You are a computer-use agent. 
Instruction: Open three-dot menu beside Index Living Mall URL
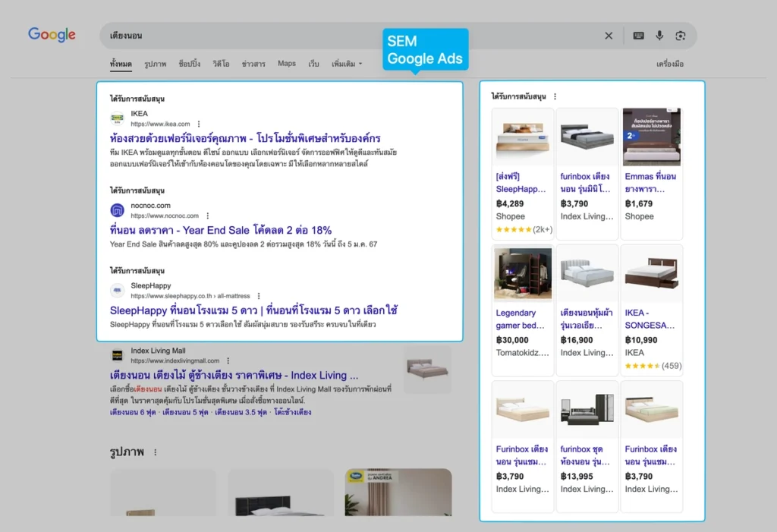(228, 361)
